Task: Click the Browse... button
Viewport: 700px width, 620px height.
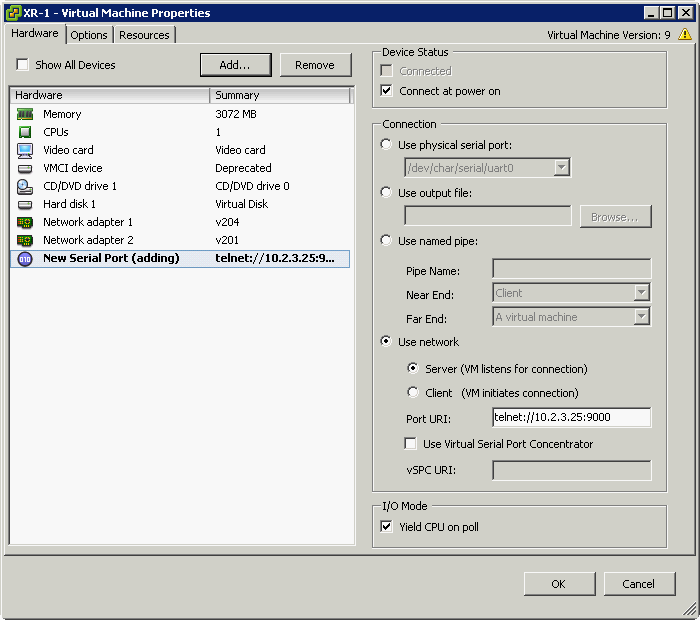Action: (x=615, y=217)
